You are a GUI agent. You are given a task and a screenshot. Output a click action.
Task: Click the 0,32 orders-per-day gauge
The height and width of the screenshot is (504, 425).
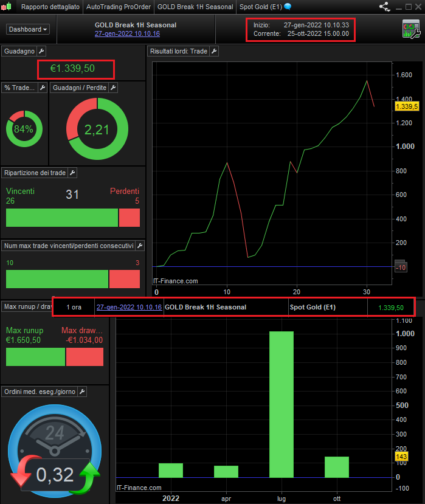point(55,451)
